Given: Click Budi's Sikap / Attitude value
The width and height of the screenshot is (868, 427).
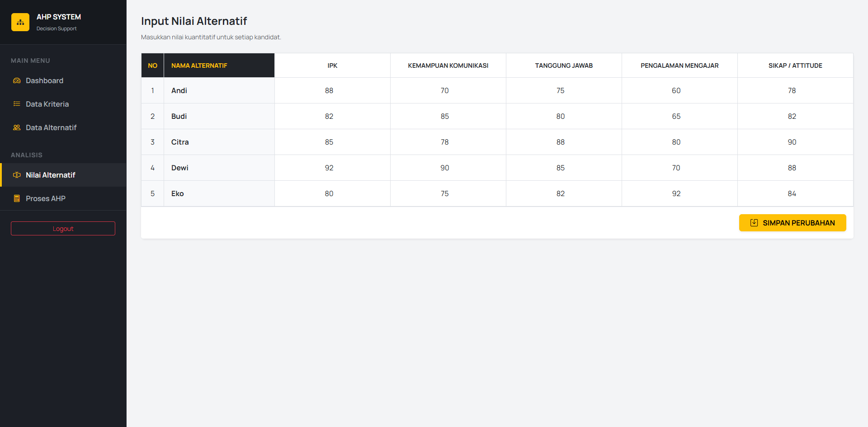Looking at the screenshot, I should click(792, 116).
